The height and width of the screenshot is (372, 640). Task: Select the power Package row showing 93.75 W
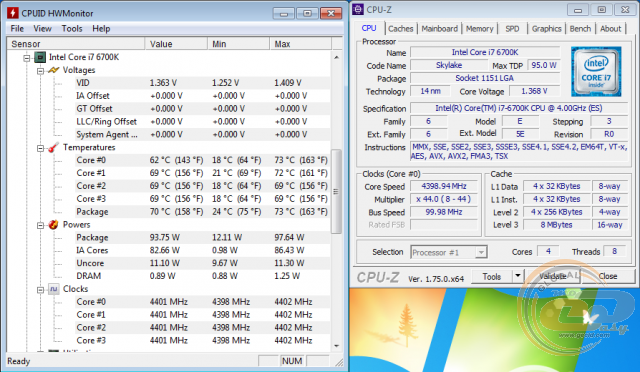pyautogui.click(x=202, y=237)
